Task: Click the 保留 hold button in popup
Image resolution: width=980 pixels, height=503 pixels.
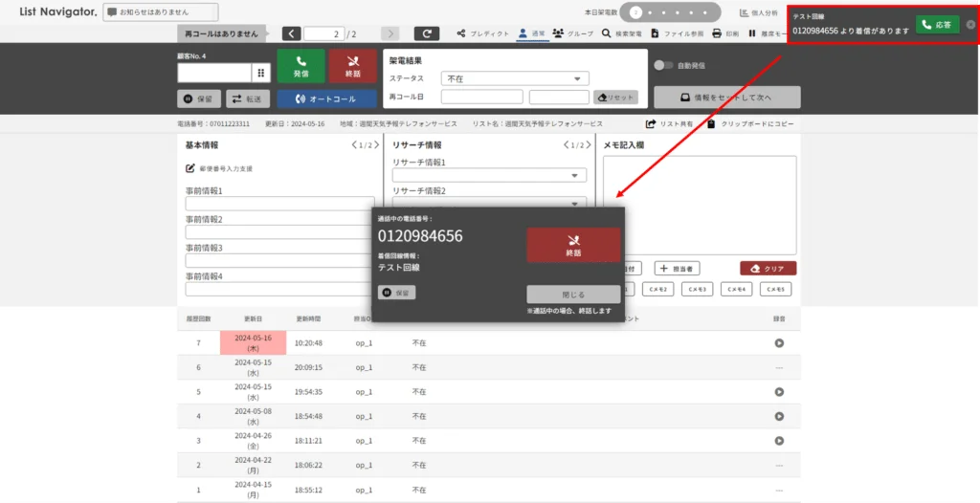Action: click(397, 293)
